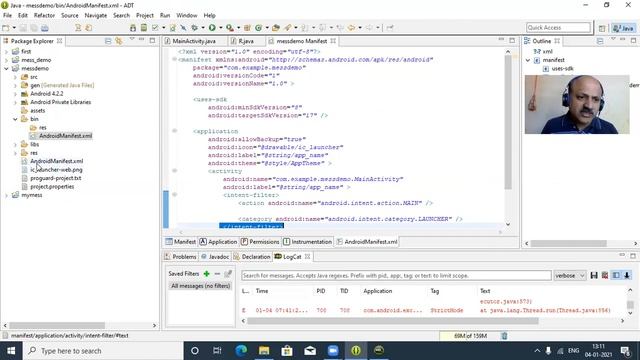
Task: Select proguard-project.txt file
Action: pyautogui.click(x=56, y=178)
